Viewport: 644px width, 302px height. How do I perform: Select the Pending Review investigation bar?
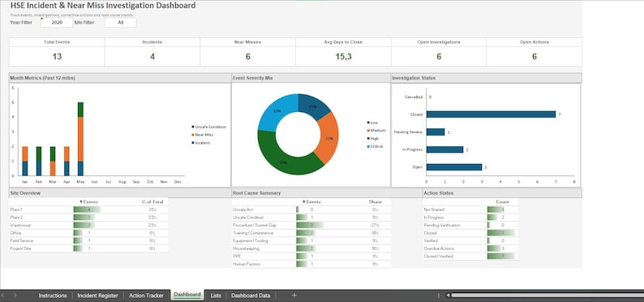(x=436, y=132)
